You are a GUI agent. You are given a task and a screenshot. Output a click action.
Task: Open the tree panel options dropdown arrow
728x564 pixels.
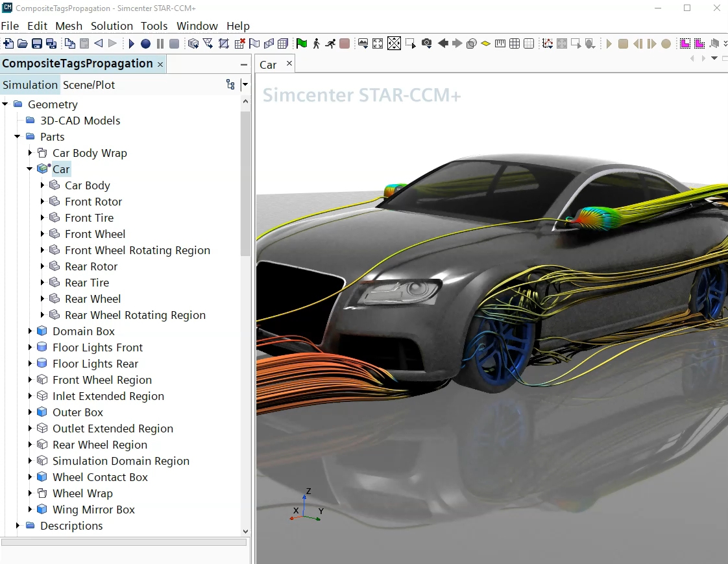[x=245, y=85]
